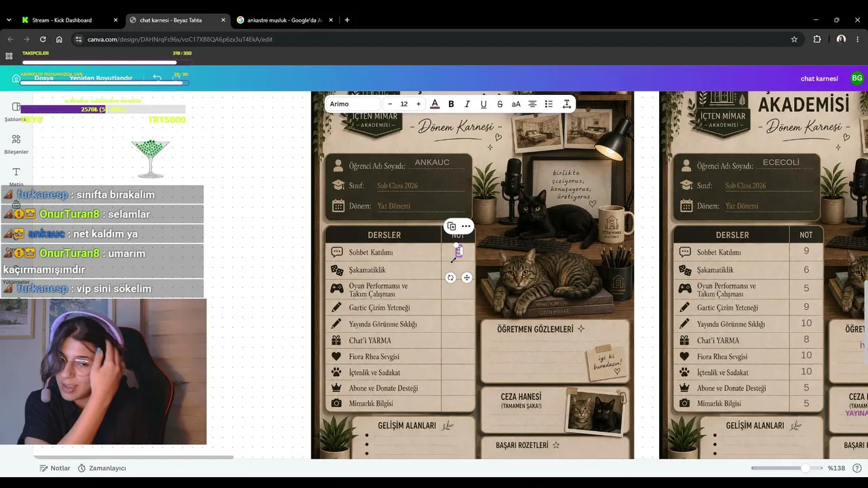Toggle the bulleted list format

(x=549, y=104)
